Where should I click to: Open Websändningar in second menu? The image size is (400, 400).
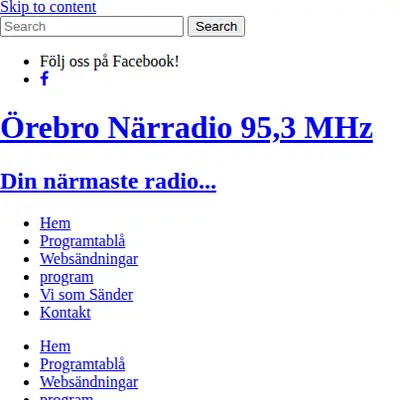click(89, 382)
